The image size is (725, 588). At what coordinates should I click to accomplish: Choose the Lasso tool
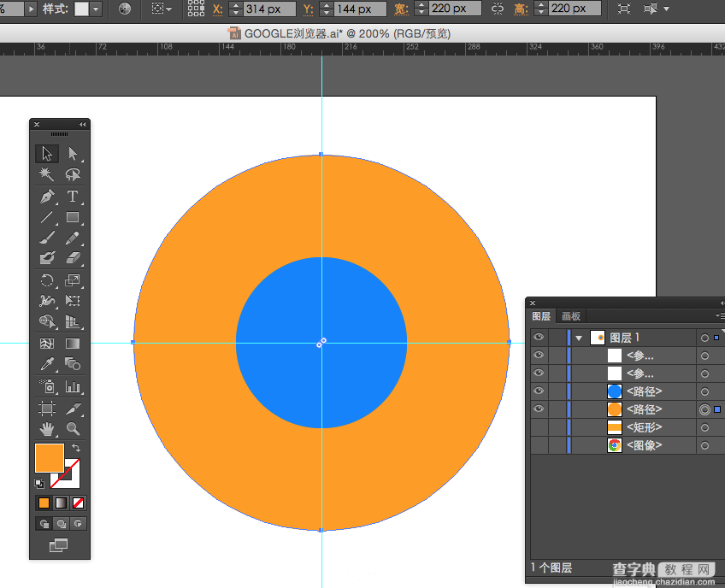point(73,174)
